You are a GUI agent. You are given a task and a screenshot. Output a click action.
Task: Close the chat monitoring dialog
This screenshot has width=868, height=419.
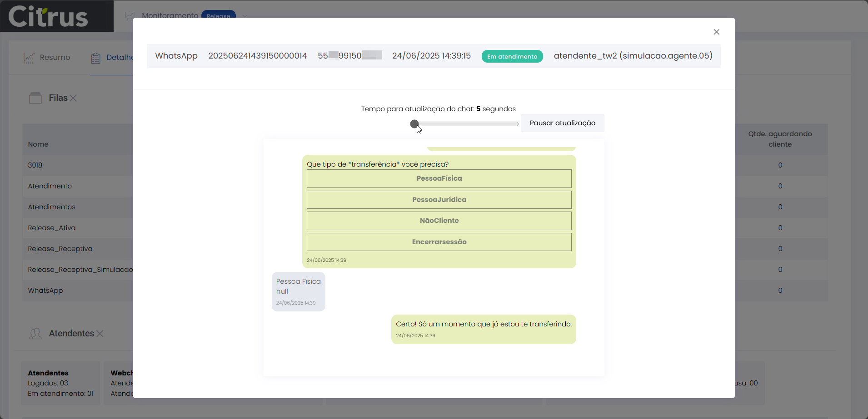point(716,32)
